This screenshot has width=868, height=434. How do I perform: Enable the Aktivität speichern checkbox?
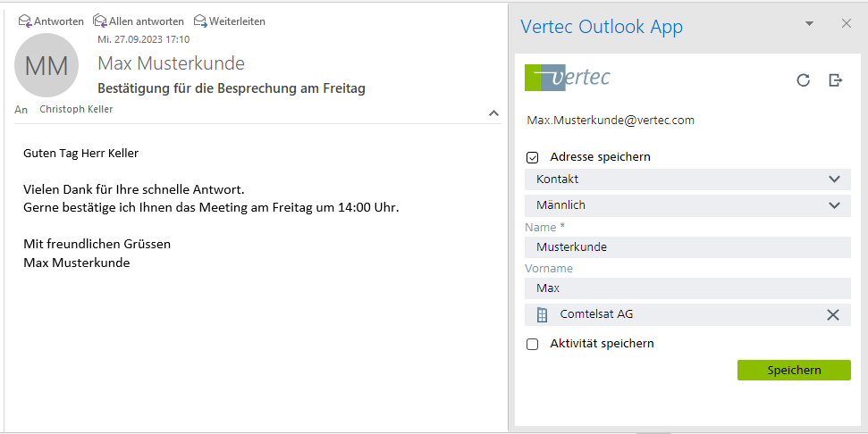pyautogui.click(x=533, y=344)
